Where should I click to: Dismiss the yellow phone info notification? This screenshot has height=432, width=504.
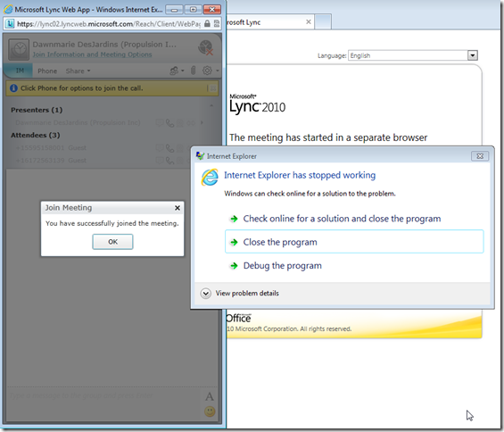pyautogui.click(x=213, y=88)
